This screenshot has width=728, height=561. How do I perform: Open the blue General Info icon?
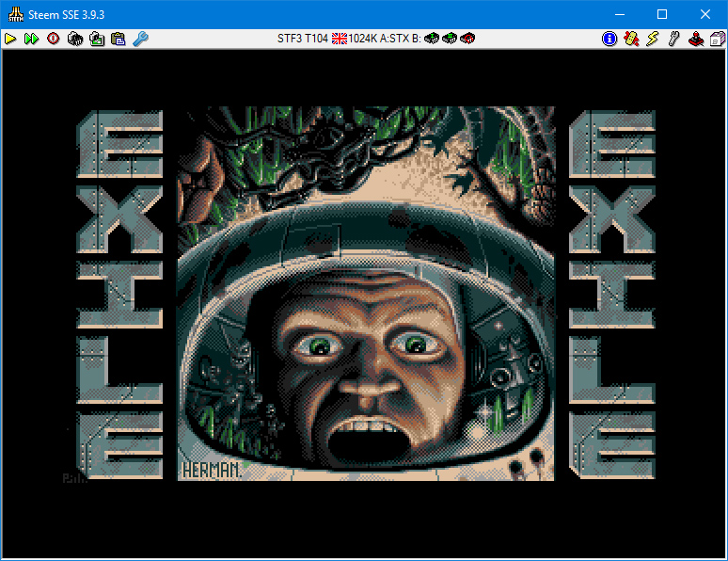pyautogui.click(x=609, y=39)
